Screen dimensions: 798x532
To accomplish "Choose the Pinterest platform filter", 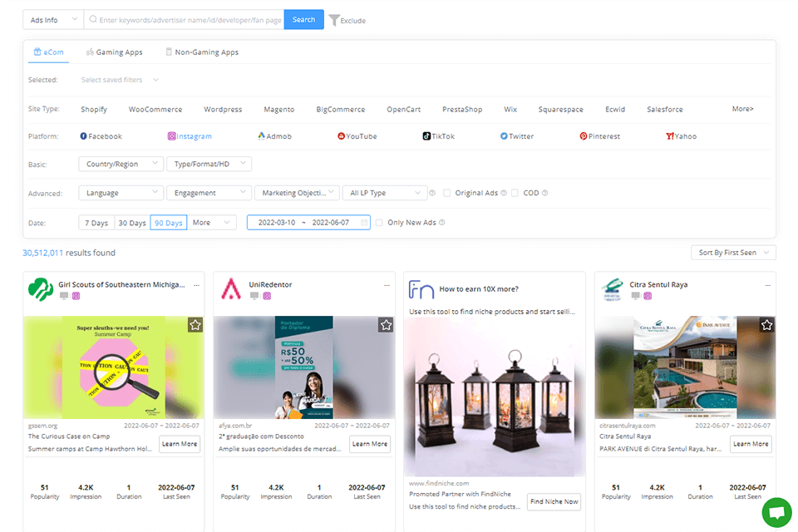I will point(599,136).
